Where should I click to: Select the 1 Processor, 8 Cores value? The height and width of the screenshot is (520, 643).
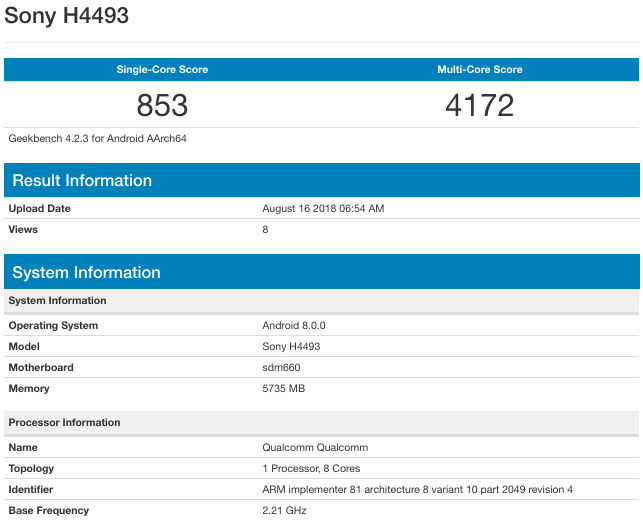click(x=311, y=468)
